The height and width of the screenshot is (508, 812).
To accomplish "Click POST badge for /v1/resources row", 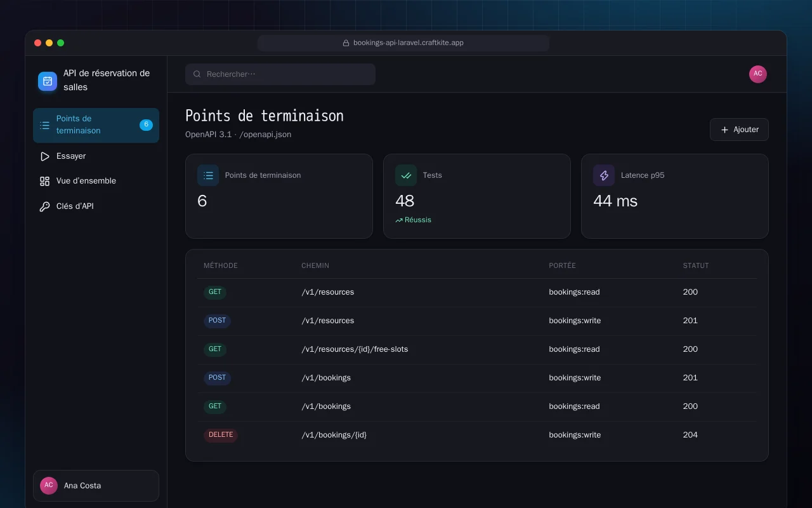I will click(217, 321).
